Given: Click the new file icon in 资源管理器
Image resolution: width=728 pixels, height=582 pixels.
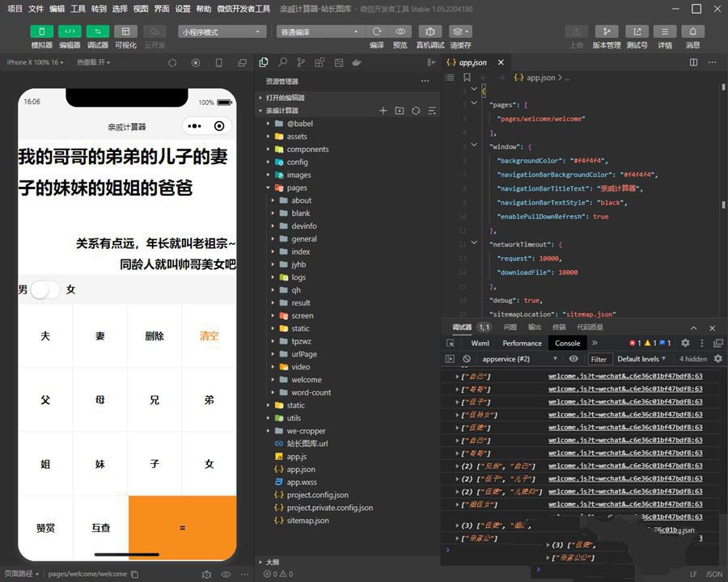Looking at the screenshot, I should [x=383, y=111].
